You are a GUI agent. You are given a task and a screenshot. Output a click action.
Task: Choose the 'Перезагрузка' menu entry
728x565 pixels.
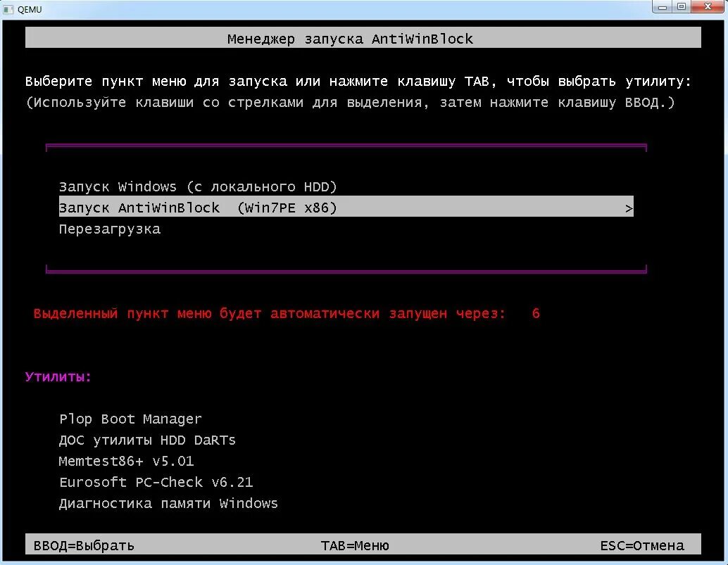(110, 229)
